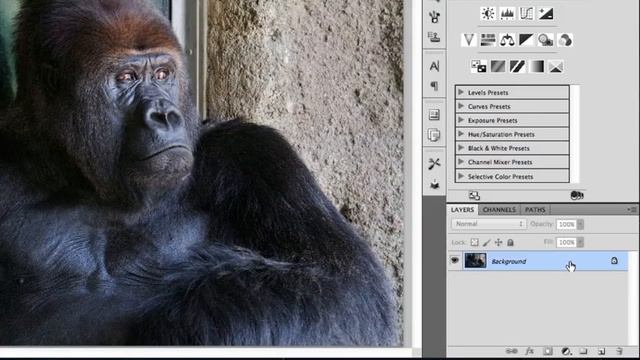Hide the Background layer with eye icon

pyautogui.click(x=455, y=260)
